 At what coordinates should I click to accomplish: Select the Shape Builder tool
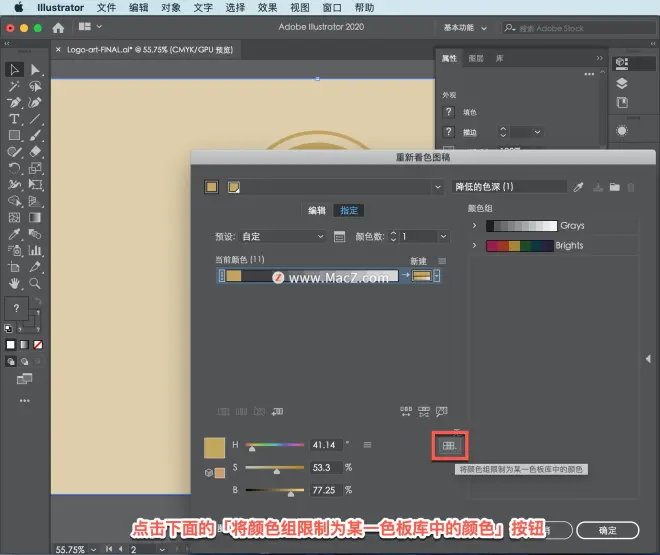(x=14, y=201)
